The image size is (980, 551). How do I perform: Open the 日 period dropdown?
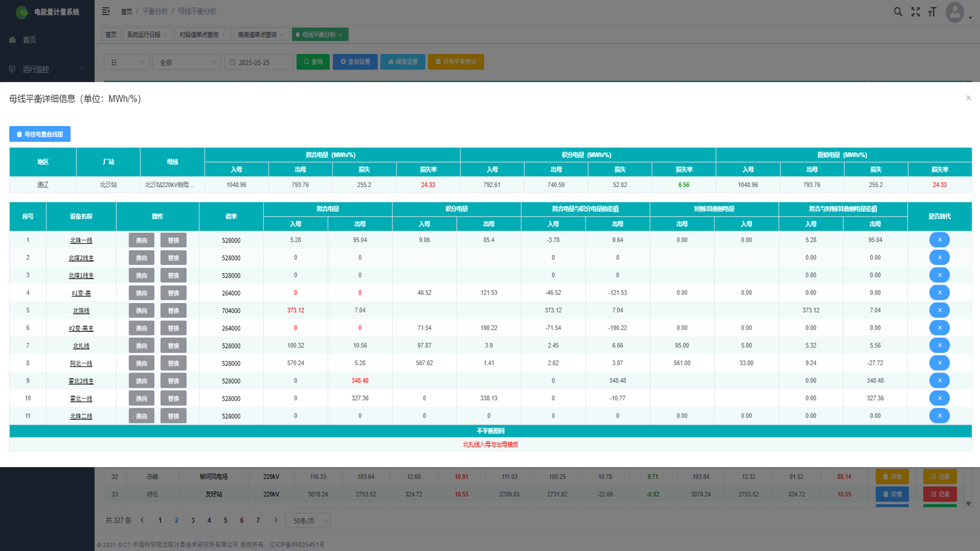[x=127, y=62]
